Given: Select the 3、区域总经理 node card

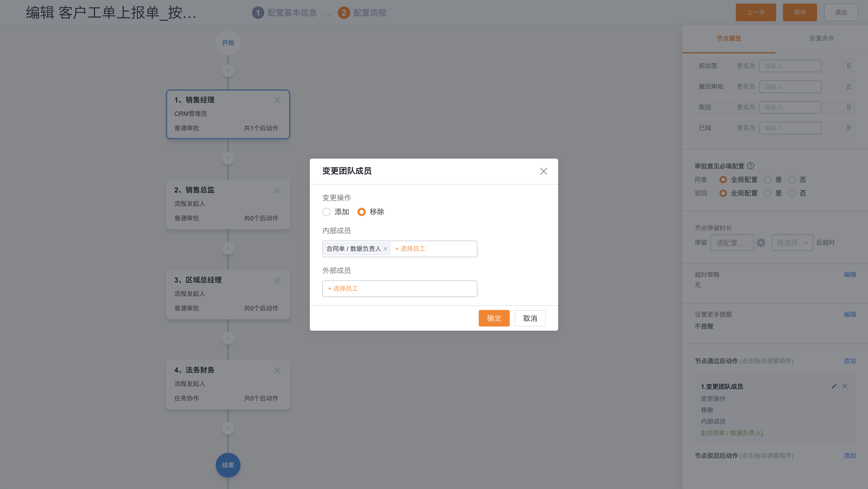Looking at the screenshot, I should 228,294.
